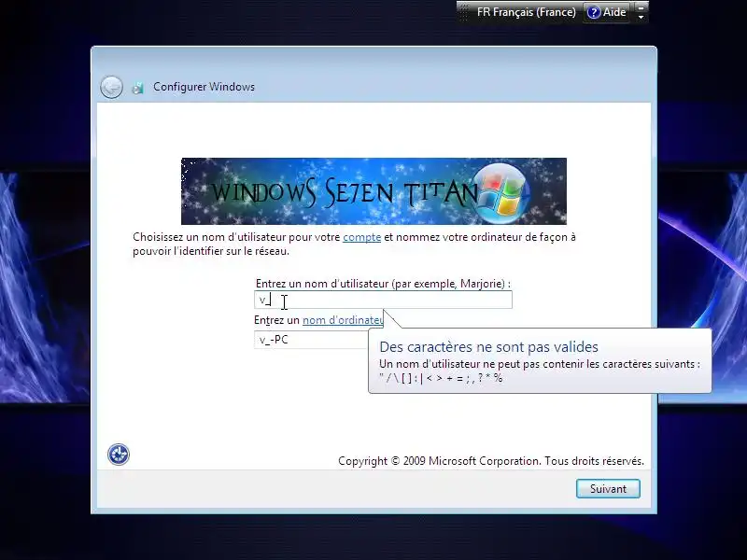Open the "nom d'ordinateur" hyperlink
This screenshot has height=560, width=747.
point(343,320)
